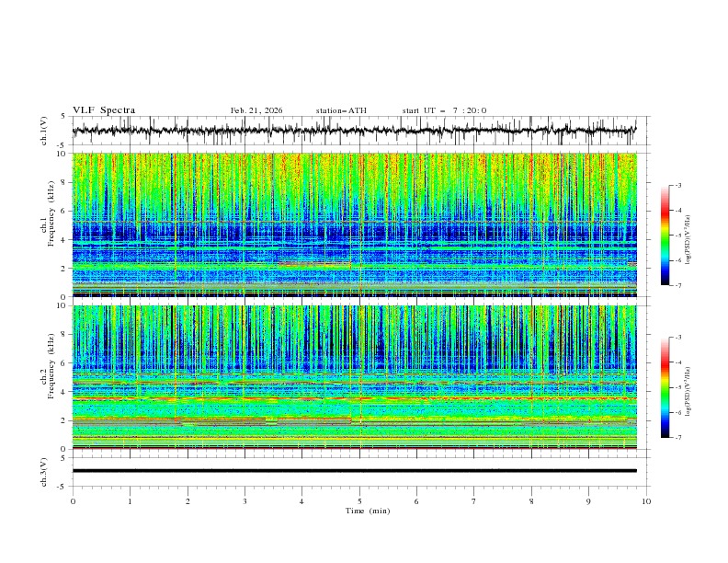Screen dimensions: 728x563
Task: Click the "VLF Spectra" plot title
Action: point(104,110)
